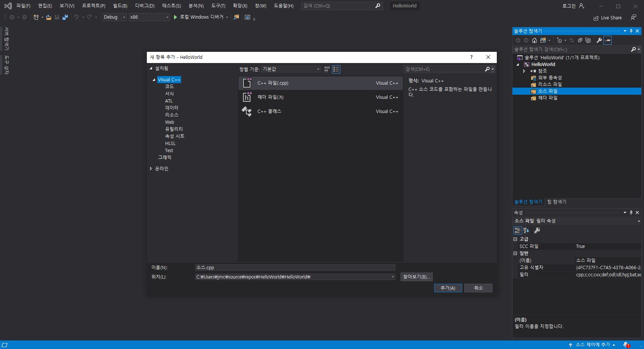644x349 pixels.
Task: Expand the References node in Solution Explorer
Action: coord(524,71)
